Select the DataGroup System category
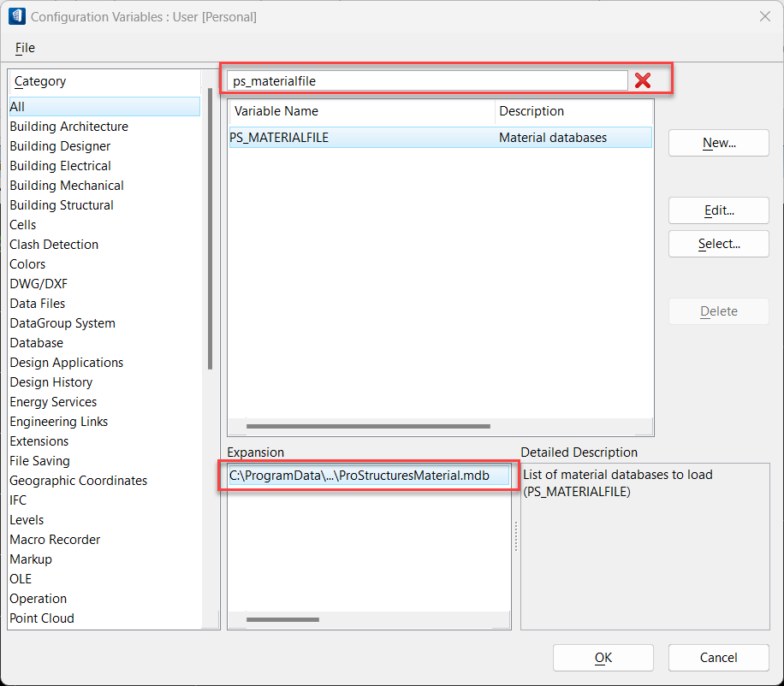 62,323
